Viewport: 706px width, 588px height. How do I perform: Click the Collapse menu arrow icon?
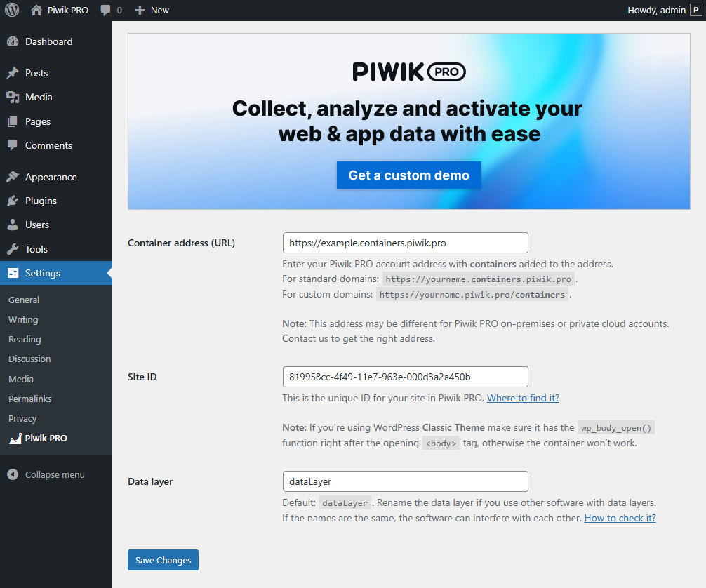click(x=13, y=474)
